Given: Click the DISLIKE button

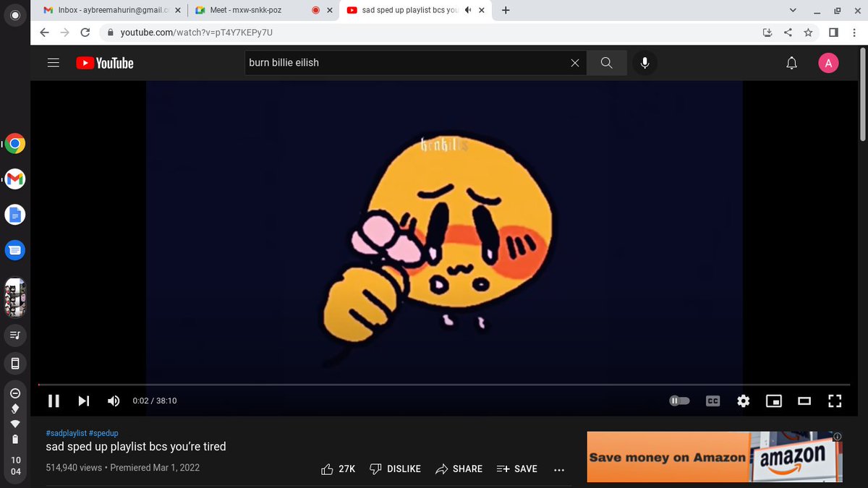Looking at the screenshot, I should [395, 468].
